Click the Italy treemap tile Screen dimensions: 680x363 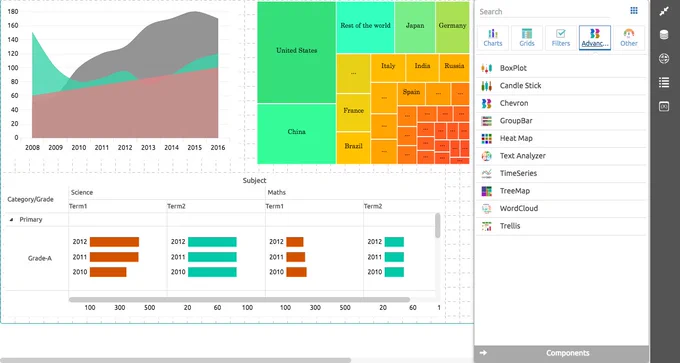point(388,68)
